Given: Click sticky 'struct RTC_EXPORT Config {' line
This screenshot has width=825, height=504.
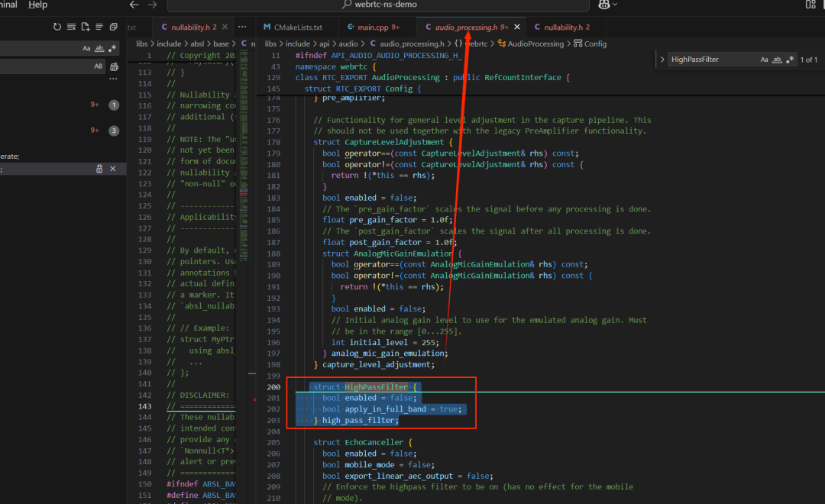Looking at the screenshot, I should (x=363, y=89).
